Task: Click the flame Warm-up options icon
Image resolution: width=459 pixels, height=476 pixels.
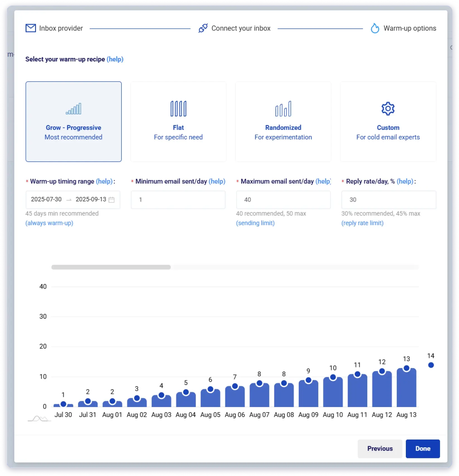Action: [375, 28]
